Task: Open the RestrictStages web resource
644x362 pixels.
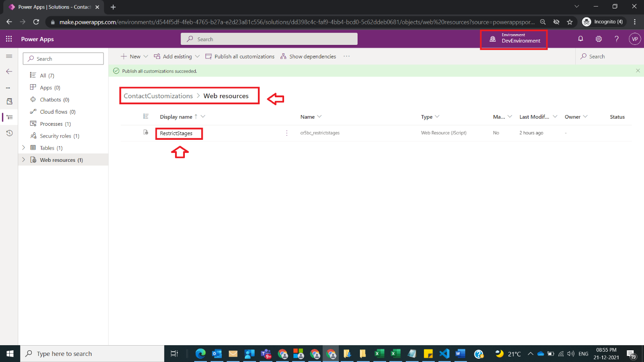Action: click(x=176, y=133)
